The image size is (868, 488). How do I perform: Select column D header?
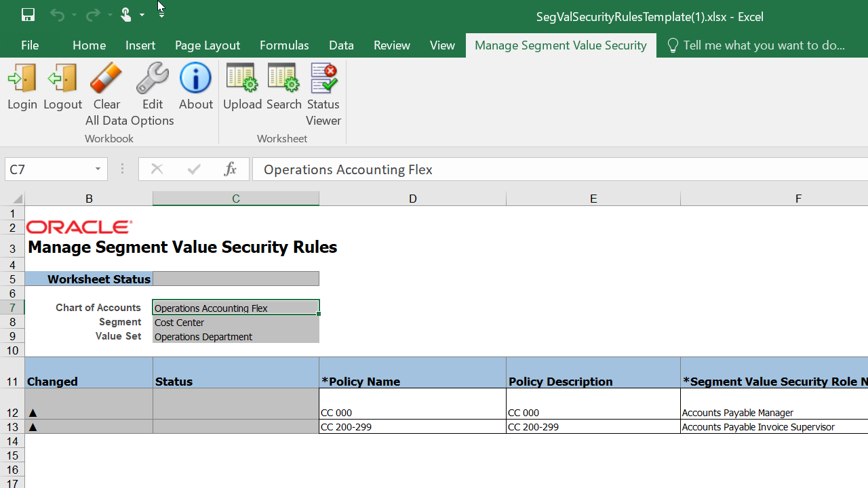[412, 199]
